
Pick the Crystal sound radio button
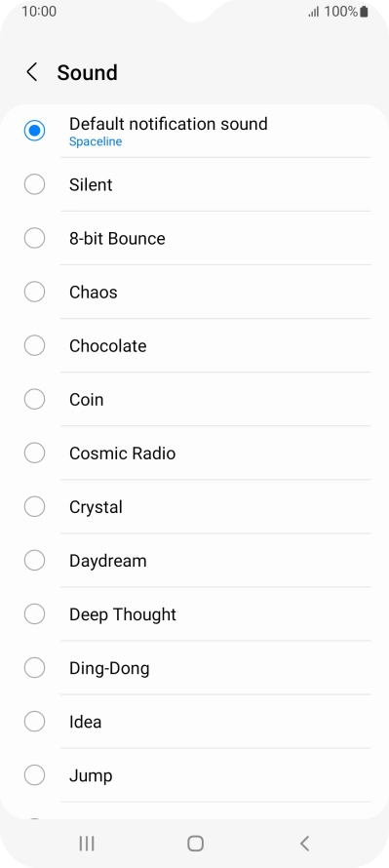click(x=34, y=506)
